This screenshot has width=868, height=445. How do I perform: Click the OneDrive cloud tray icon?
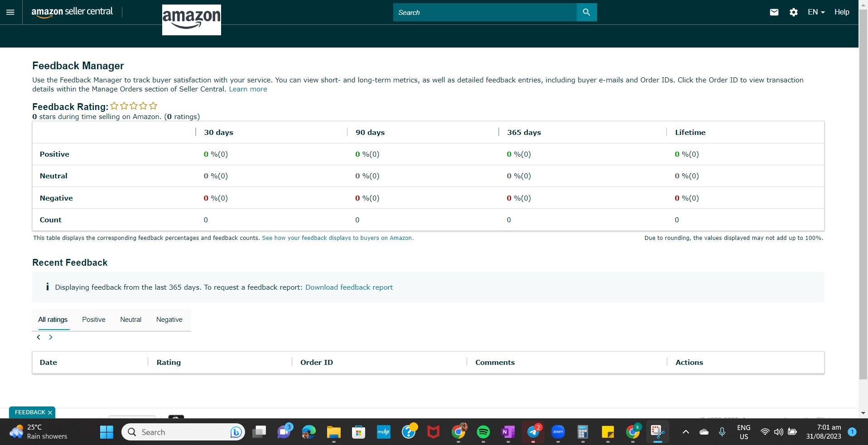(x=704, y=432)
